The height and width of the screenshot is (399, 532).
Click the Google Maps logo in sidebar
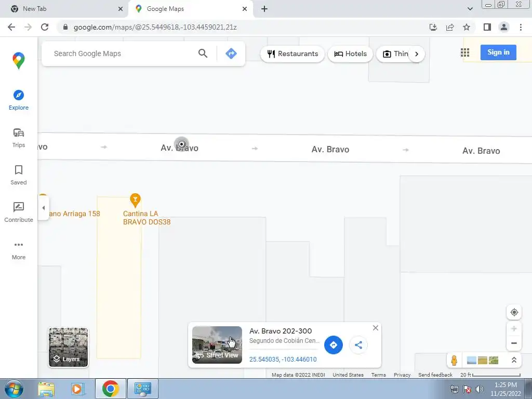point(19,61)
